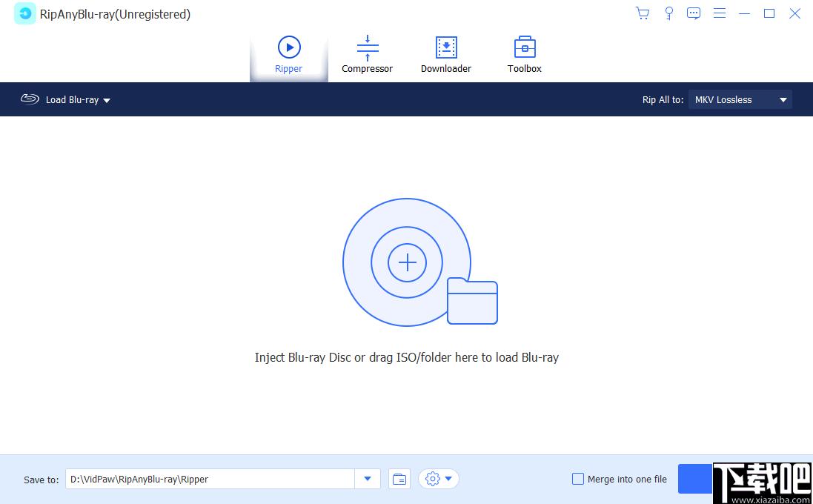Click the blue folder icon beside the disc
813x504 pixels.
click(x=472, y=301)
